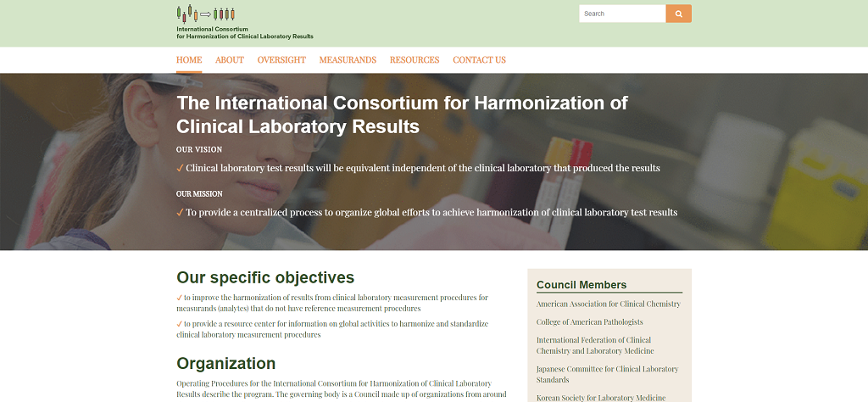Click the consortium candlestick logo icon
The height and width of the screenshot is (402, 868).
(206, 14)
